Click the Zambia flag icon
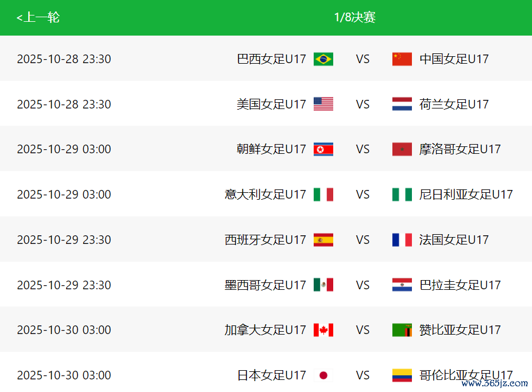The height and width of the screenshot is (392, 532). [402, 330]
